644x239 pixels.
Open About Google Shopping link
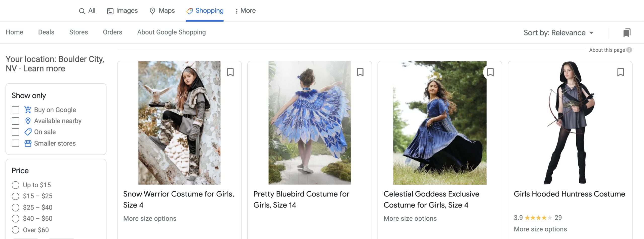click(x=171, y=32)
